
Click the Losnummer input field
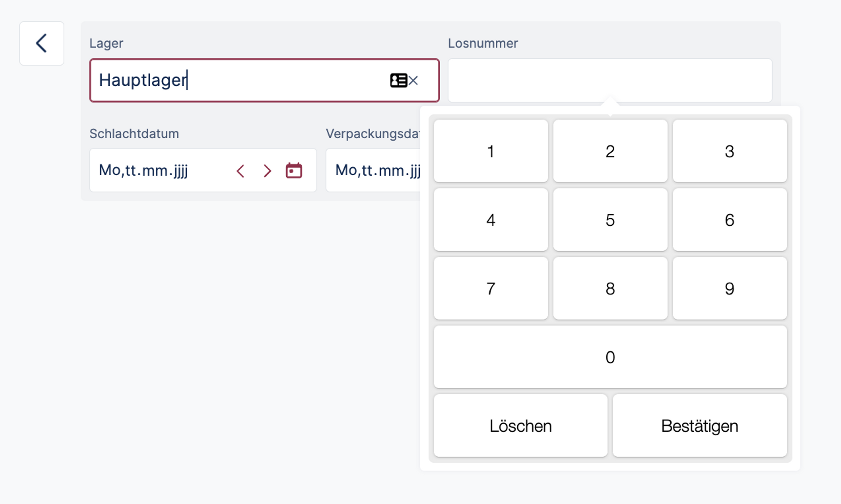[610, 80]
